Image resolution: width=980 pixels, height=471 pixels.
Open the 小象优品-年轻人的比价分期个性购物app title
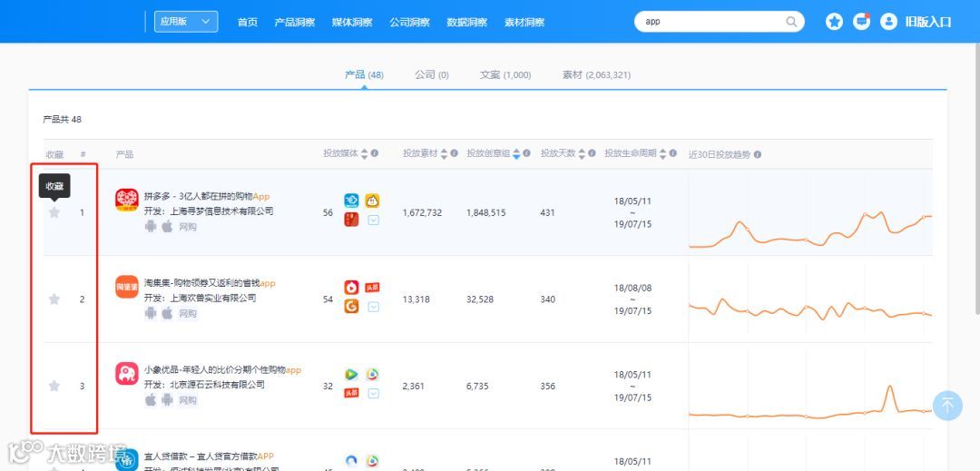(x=222, y=369)
